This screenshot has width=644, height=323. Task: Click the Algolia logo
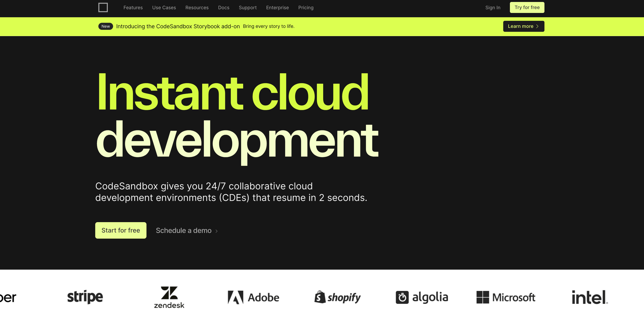coord(422,297)
